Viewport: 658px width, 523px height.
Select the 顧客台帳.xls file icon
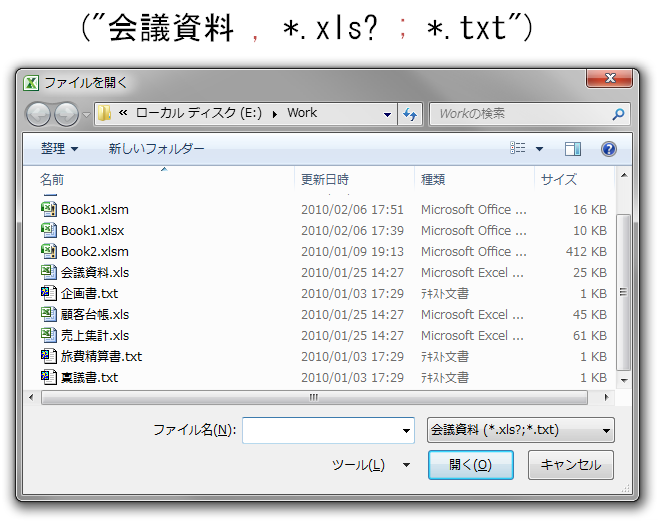49,314
